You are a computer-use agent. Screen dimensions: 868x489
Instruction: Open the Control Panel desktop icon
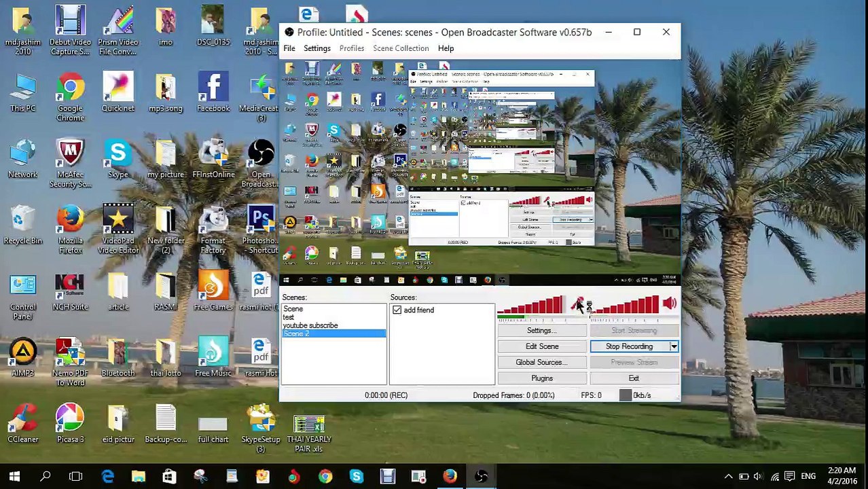click(22, 295)
